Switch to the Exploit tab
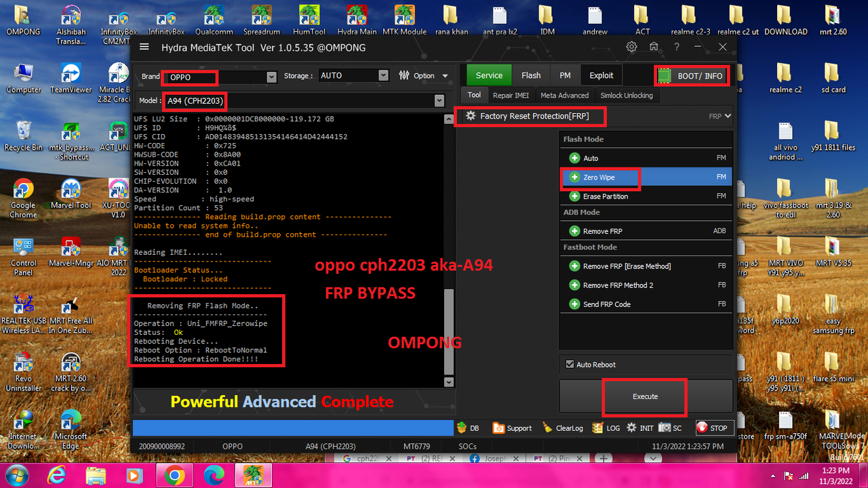Image resolution: width=868 pixels, height=488 pixels. 601,75
